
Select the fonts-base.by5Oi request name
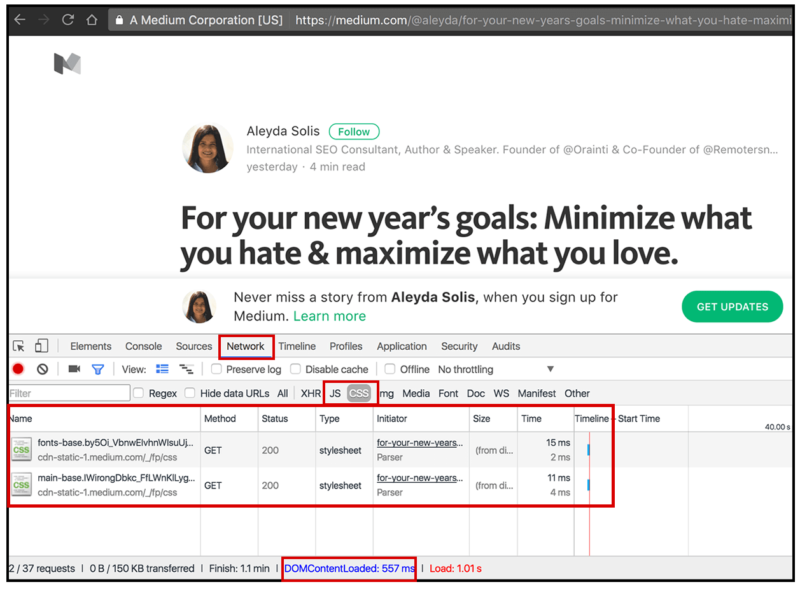tap(116, 443)
